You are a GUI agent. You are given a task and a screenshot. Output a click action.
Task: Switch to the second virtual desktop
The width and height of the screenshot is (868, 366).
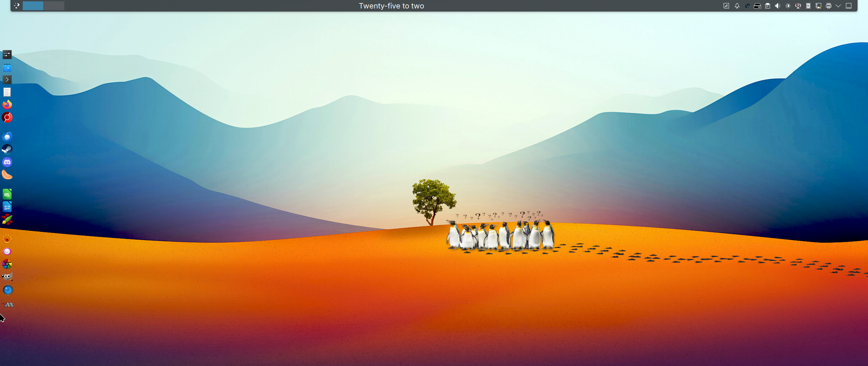pyautogui.click(x=54, y=6)
